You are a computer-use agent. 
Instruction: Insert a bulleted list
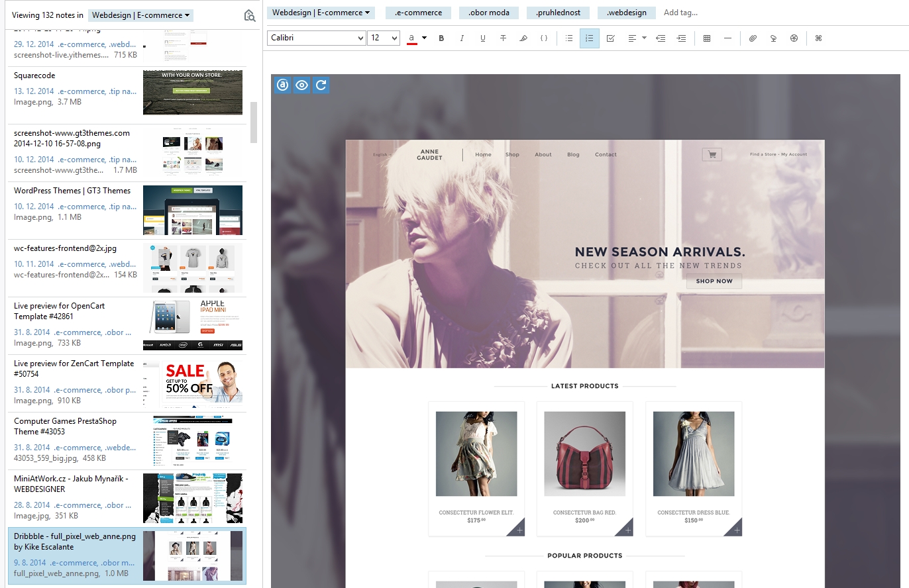tap(568, 38)
